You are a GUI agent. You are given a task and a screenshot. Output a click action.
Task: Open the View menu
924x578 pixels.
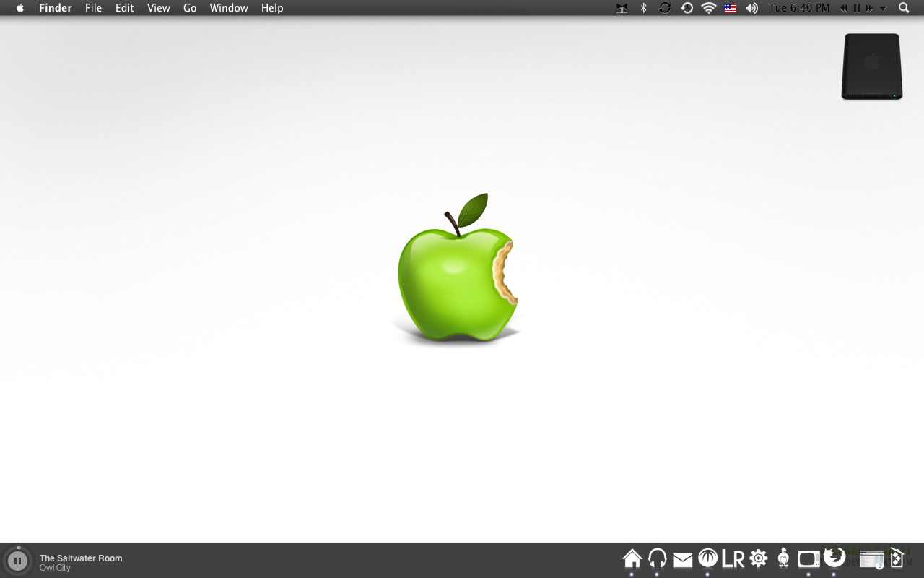(x=159, y=8)
